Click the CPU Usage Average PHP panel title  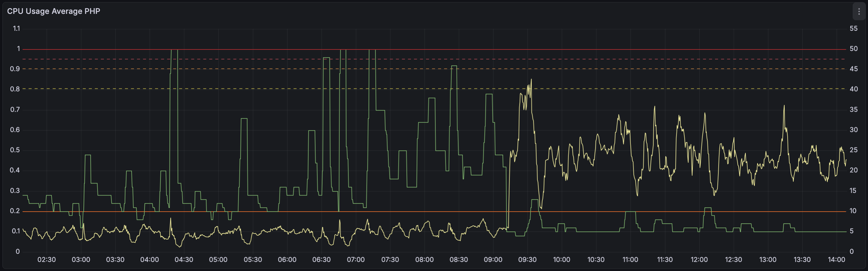point(54,11)
